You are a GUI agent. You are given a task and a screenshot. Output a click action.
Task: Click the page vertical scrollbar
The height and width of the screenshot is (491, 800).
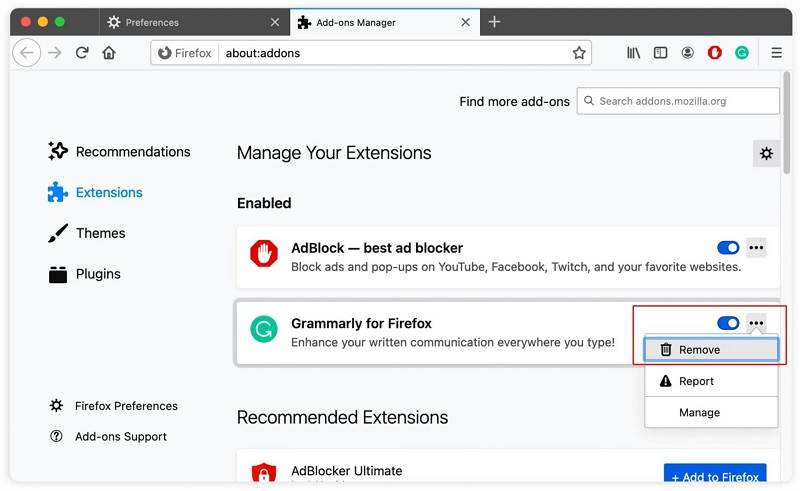(787, 122)
